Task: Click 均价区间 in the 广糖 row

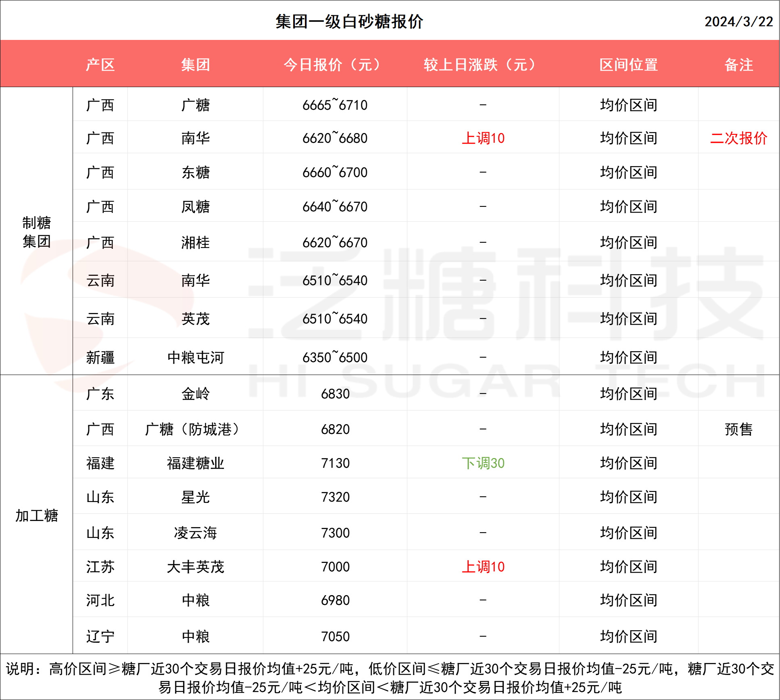Action: pos(629,105)
